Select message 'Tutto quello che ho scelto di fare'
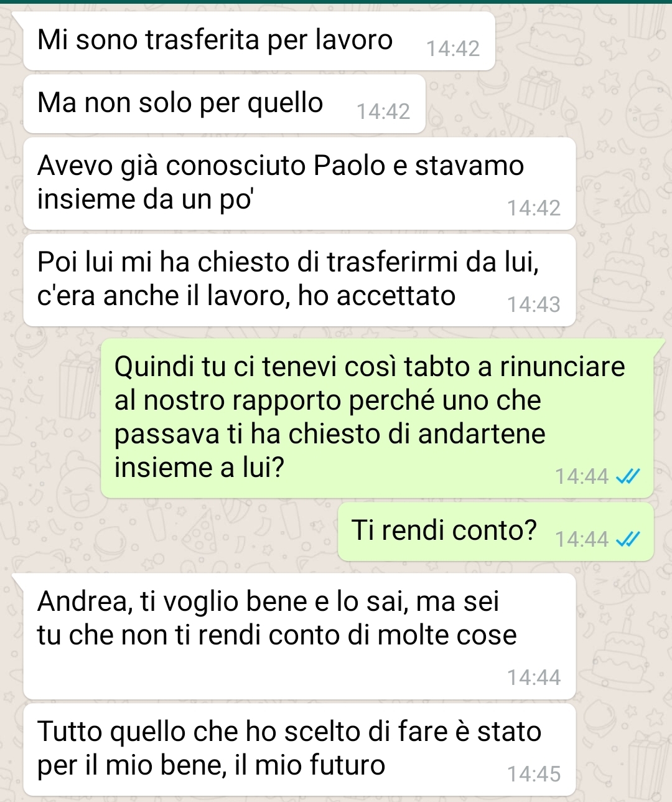This screenshot has width=672, height=802. point(299,750)
